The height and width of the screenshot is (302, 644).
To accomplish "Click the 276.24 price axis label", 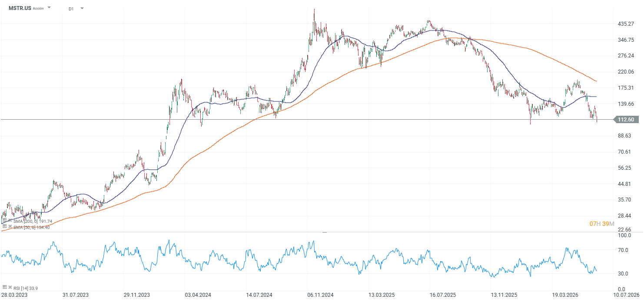I will [x=625, y=56].
